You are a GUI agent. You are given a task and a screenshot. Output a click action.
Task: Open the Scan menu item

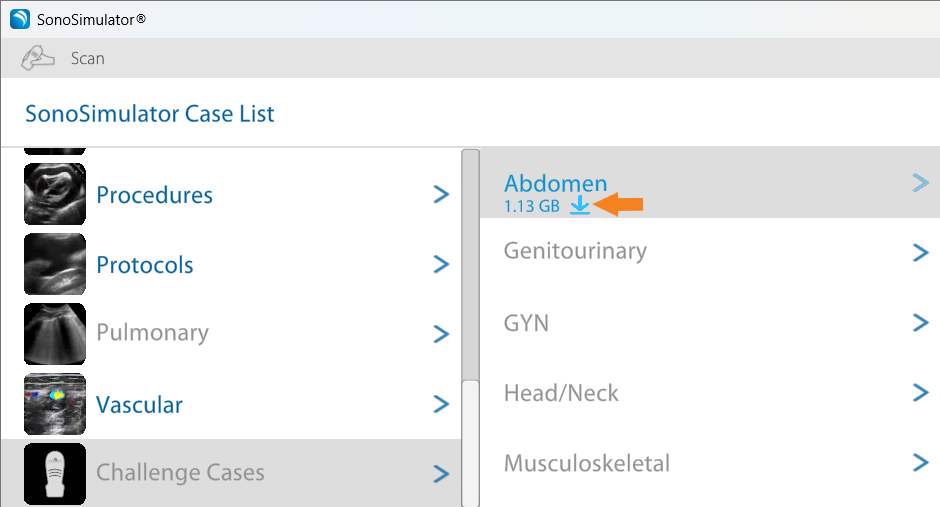(x=87, y=58)
